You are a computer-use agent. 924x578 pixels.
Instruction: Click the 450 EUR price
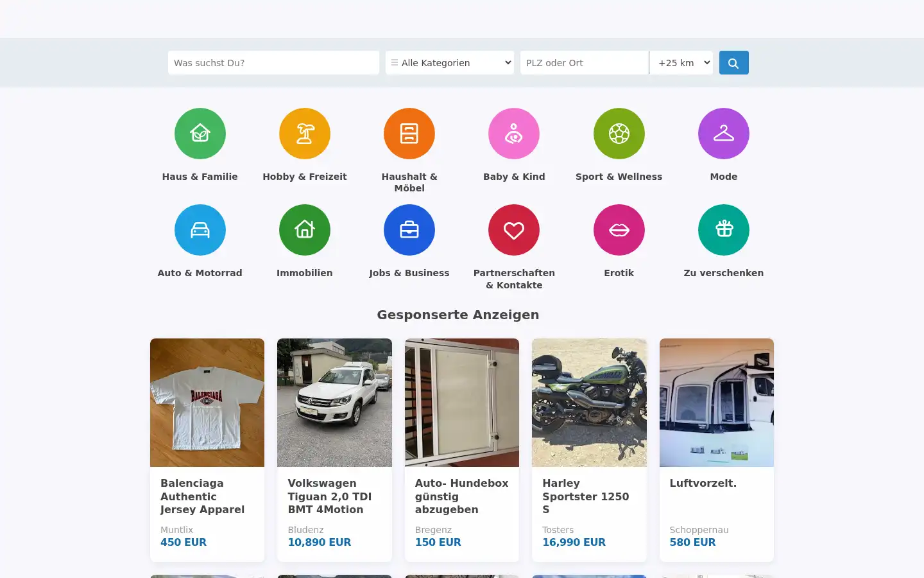point(184,543)
